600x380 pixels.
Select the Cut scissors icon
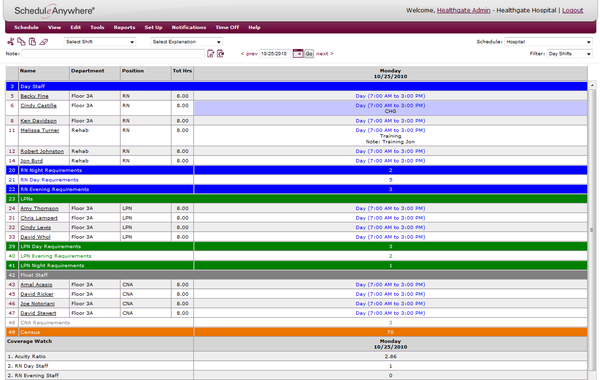[10, 42]
